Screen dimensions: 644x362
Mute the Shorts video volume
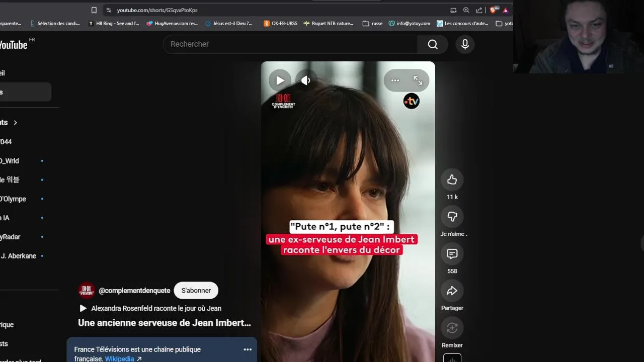305,80
